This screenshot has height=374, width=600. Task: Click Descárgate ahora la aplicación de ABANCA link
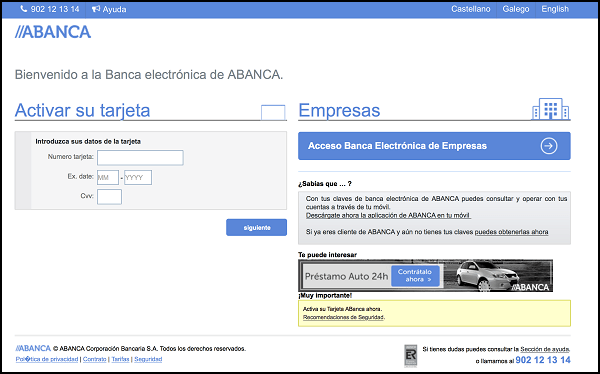pos(388,216)
